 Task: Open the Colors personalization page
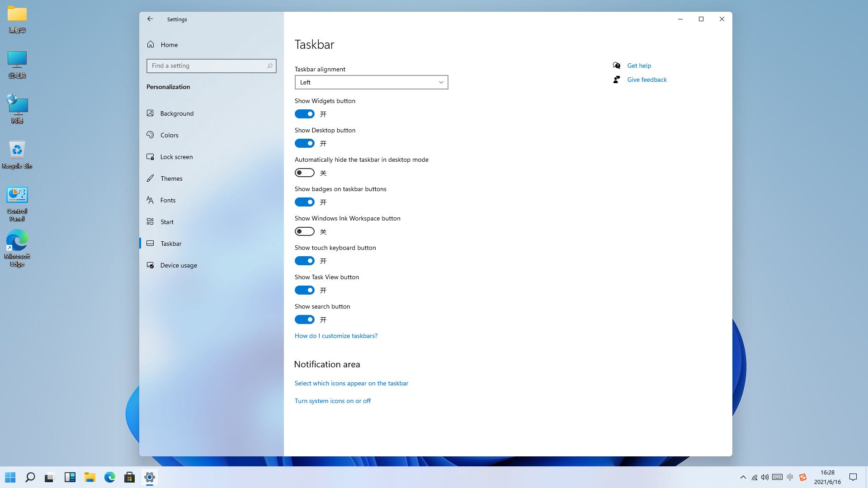tap(169, 135)
